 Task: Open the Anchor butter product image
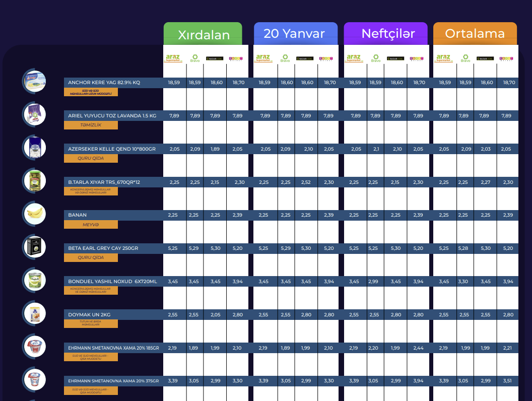[x=34, y=82]
